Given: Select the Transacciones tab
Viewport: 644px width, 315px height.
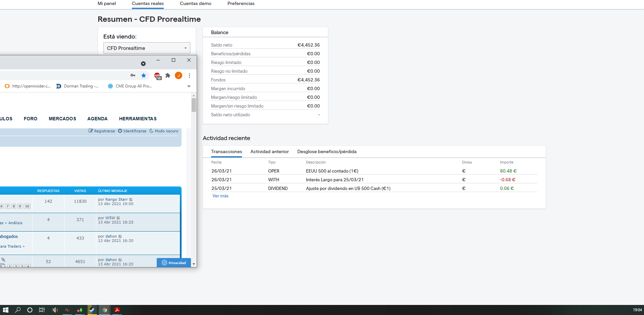Looking at the screenshot, I should coord(227,152).
